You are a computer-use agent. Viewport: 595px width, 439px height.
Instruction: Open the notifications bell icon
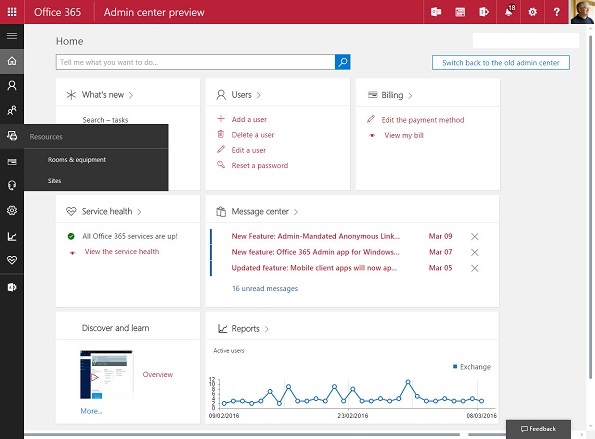click(x=509, y=12)
